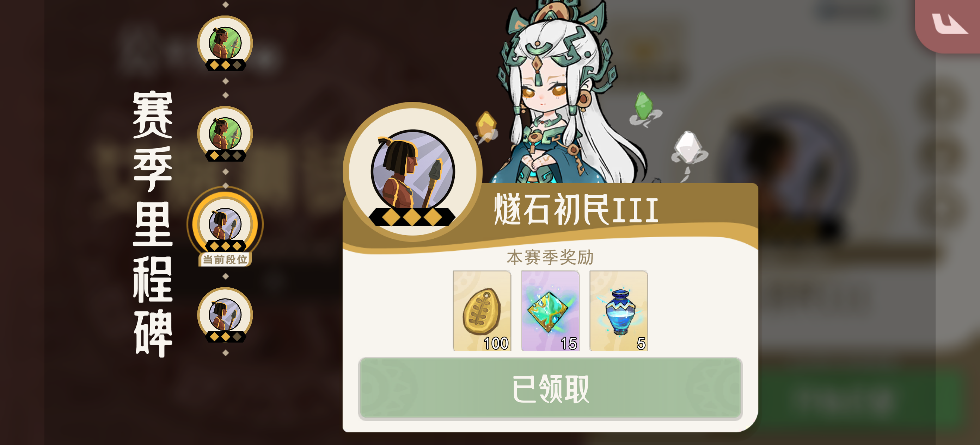The width and height of the screenshot is (980, 445).
Task: Tap the large 燧石初民III rank emblem
Action: tap(413, 171)
